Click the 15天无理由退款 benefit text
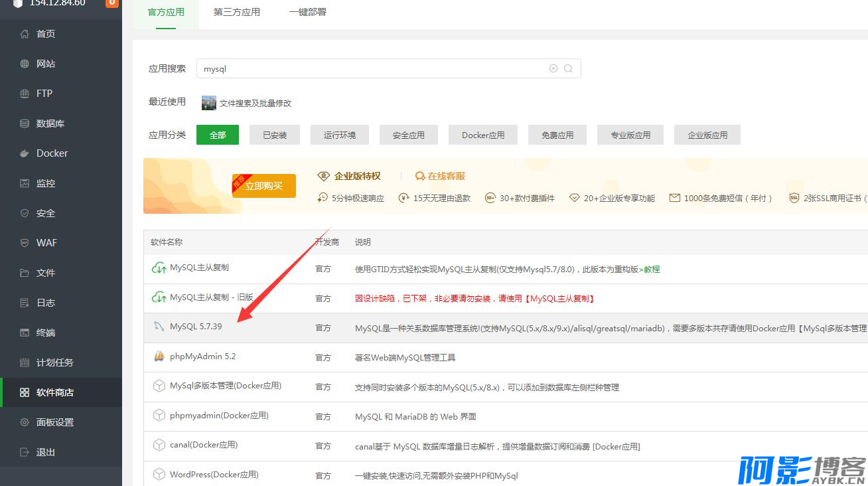 point(442,198)
